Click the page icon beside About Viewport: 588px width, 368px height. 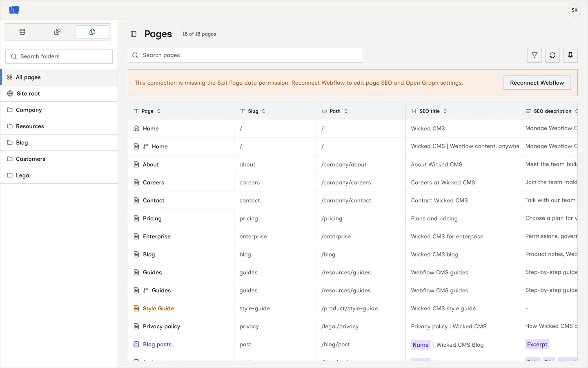click(x=136, y=164)
